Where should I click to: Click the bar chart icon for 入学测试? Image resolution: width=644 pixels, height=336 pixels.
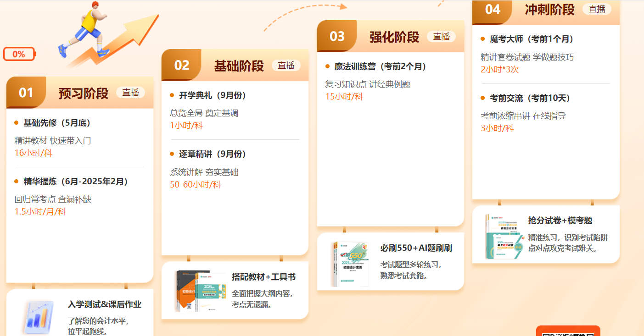tap(39, 317)
